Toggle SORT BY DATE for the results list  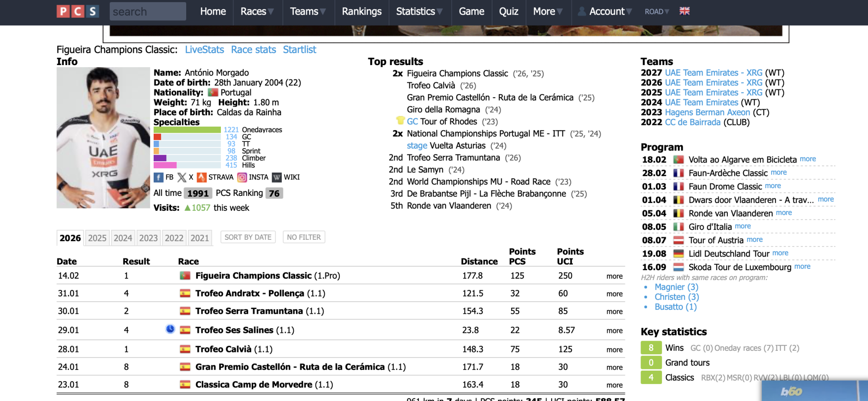247,237
